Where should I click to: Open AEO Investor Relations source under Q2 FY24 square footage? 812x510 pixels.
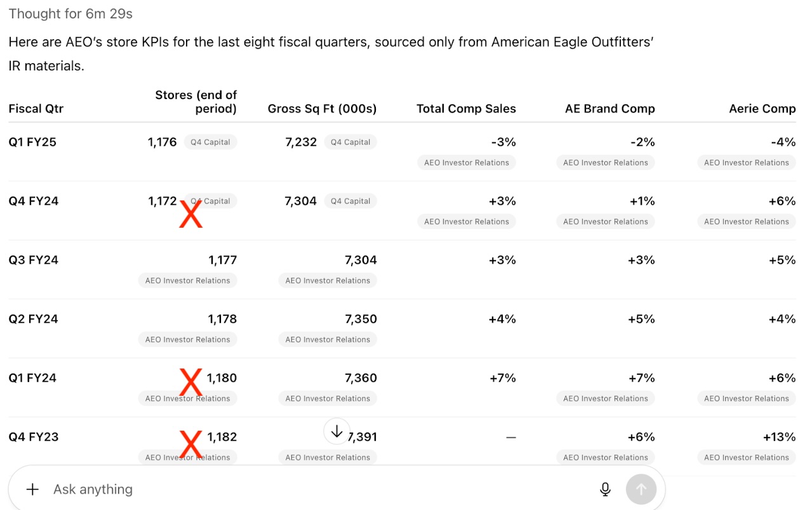coord(327,339)
